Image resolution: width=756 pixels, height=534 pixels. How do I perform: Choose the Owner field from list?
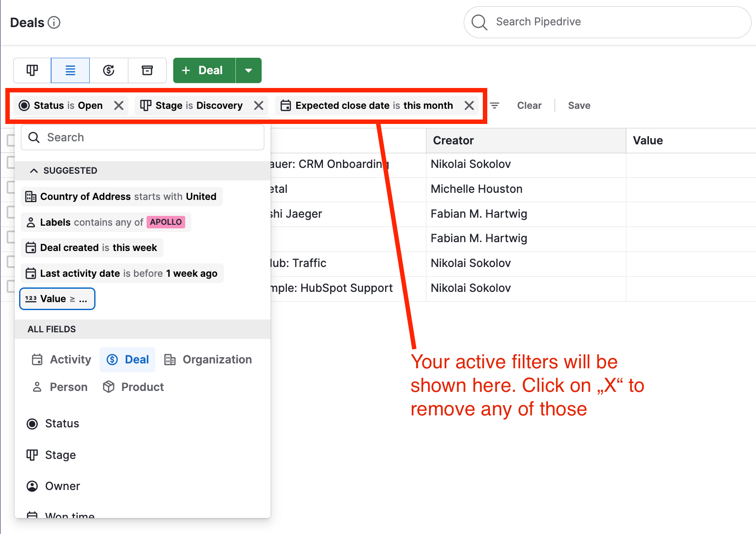[x=62, y=486]
